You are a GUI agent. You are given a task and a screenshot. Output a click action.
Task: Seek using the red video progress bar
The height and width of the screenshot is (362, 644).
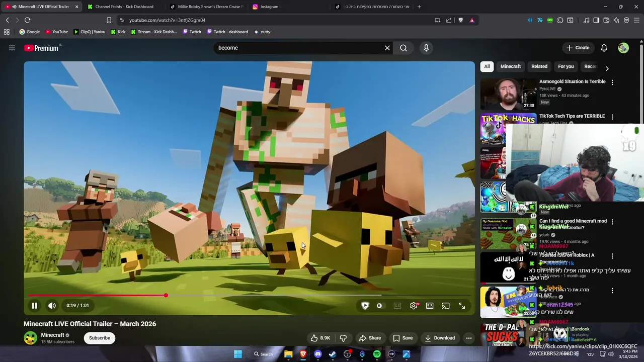pos(249,295)
